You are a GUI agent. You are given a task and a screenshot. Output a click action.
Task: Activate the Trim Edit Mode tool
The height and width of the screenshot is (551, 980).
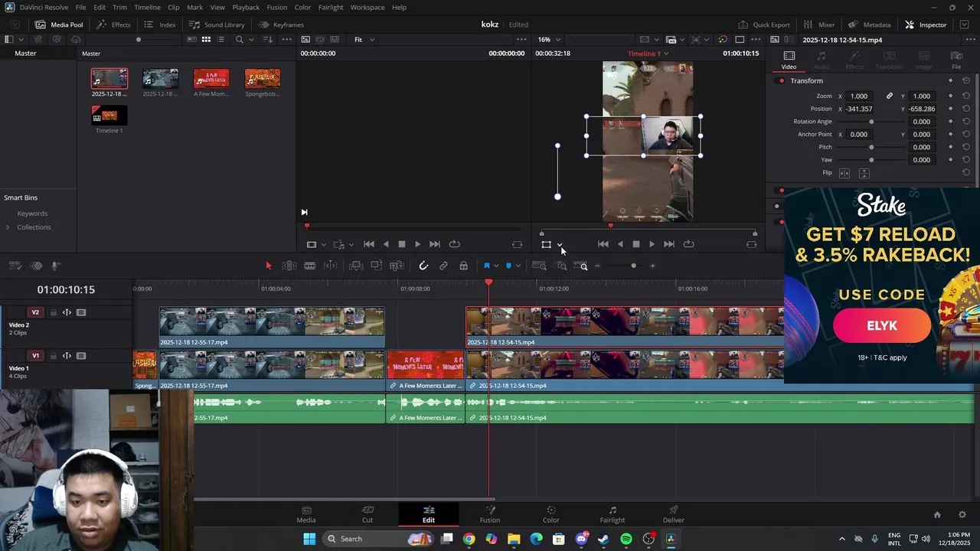coord(289,266)
